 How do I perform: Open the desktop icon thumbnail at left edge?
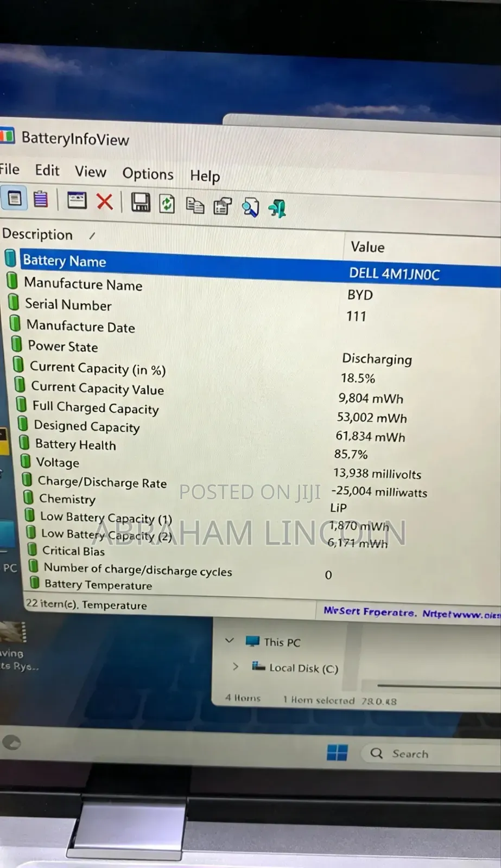click(13, 633)
